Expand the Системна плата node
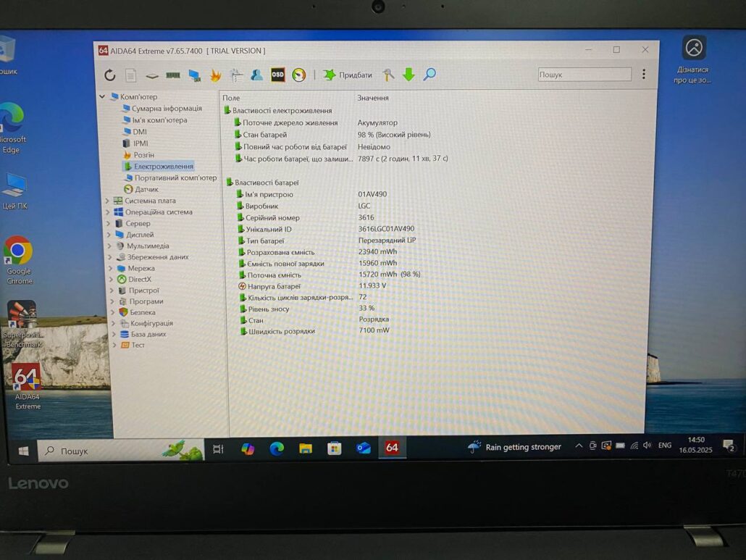Viewport: 746px width, 560px height. [107, 201]
